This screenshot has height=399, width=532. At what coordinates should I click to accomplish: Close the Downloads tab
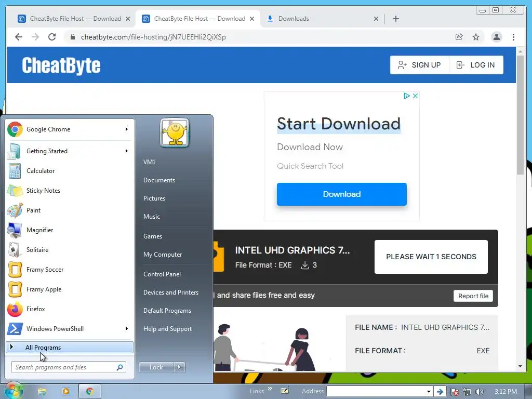click(376, 19)
